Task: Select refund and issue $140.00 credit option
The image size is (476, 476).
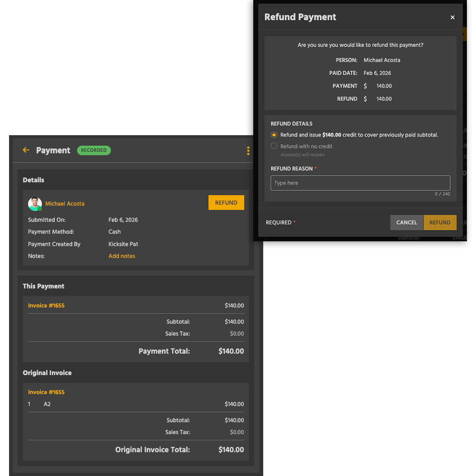Action: click(x=274, y=135)
